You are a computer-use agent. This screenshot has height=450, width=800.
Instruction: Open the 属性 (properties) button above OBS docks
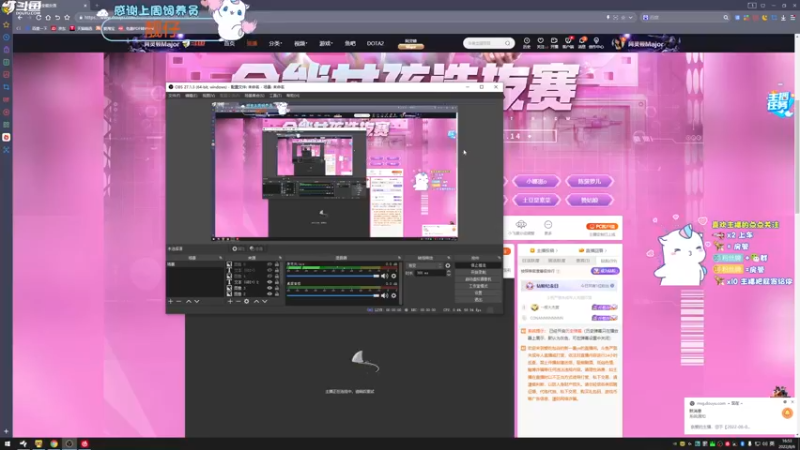[238, 248]
